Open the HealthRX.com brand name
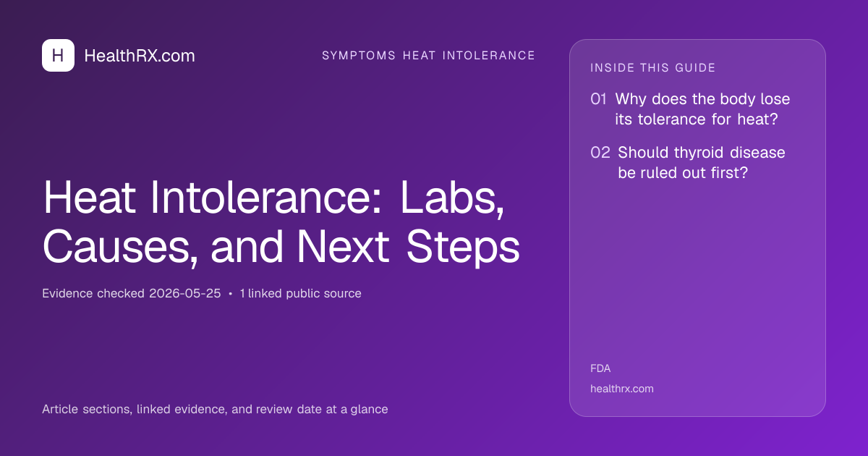Viewport: 868px width, 456px height. click(x=140, y=56)
